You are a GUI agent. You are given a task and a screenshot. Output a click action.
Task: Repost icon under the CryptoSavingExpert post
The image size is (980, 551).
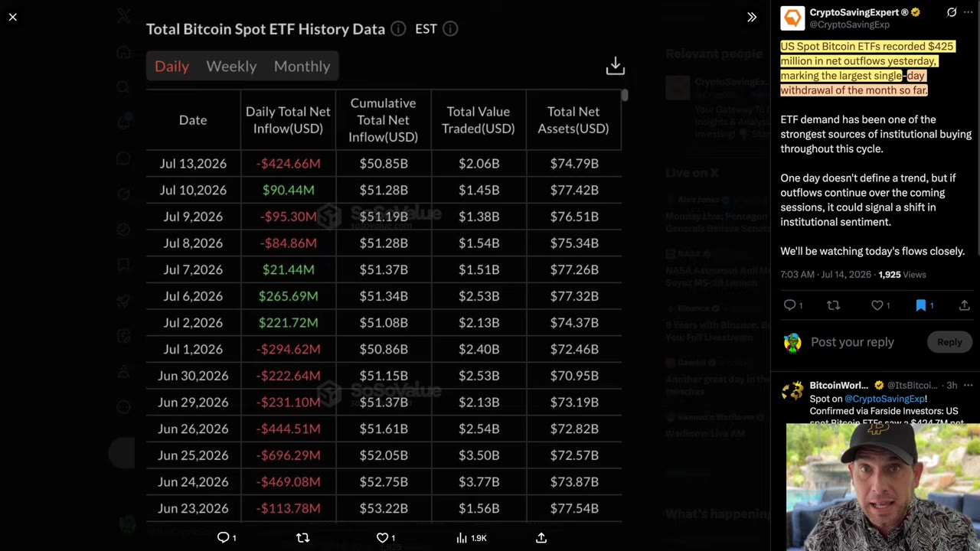click(833, 305)
